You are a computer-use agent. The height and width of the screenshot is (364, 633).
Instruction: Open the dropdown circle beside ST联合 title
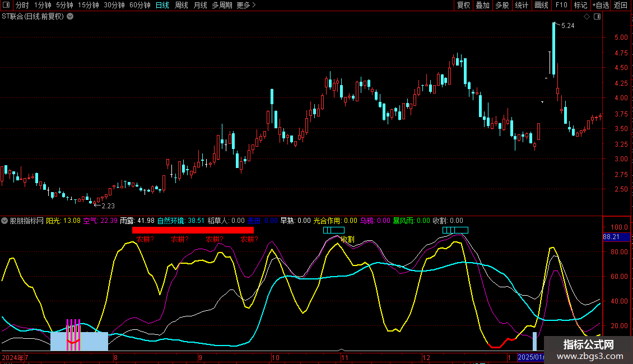(x=70, y=17)
